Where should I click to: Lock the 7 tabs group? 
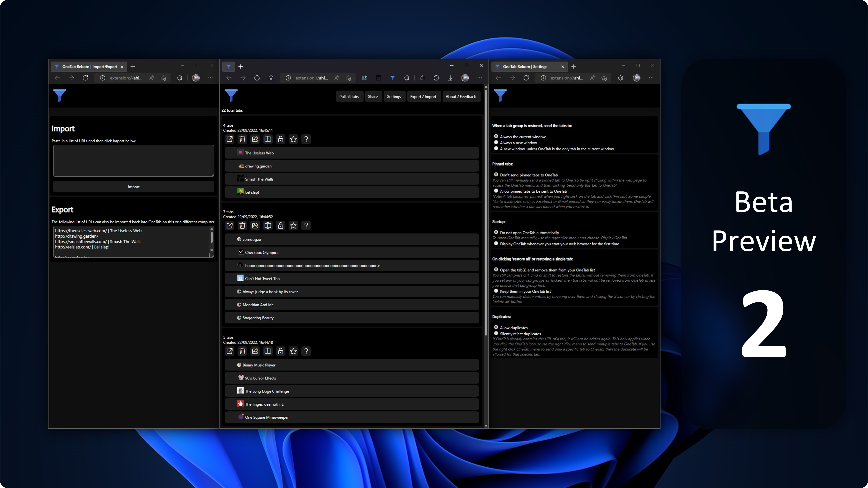281,226
